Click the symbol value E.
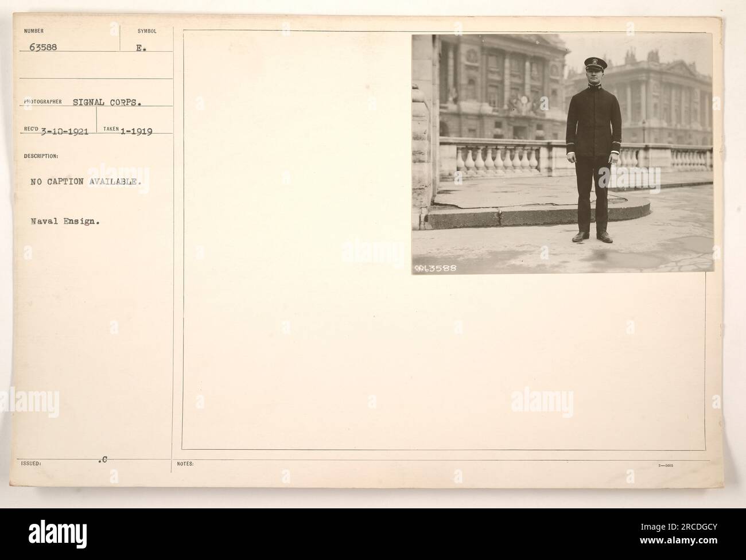This screenshot has width=746, height=560. (x=141, y=48)
